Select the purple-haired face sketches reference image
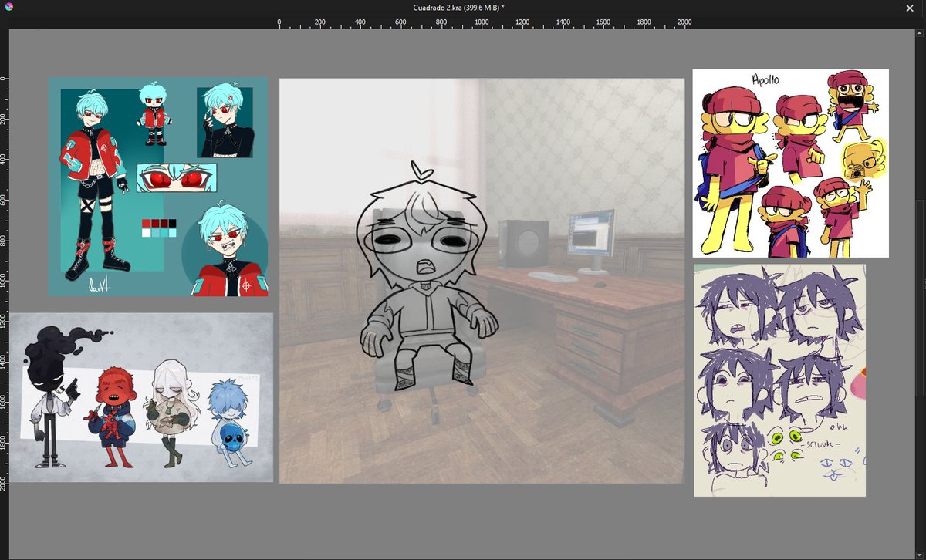The image size is (926, 560). 779,380
